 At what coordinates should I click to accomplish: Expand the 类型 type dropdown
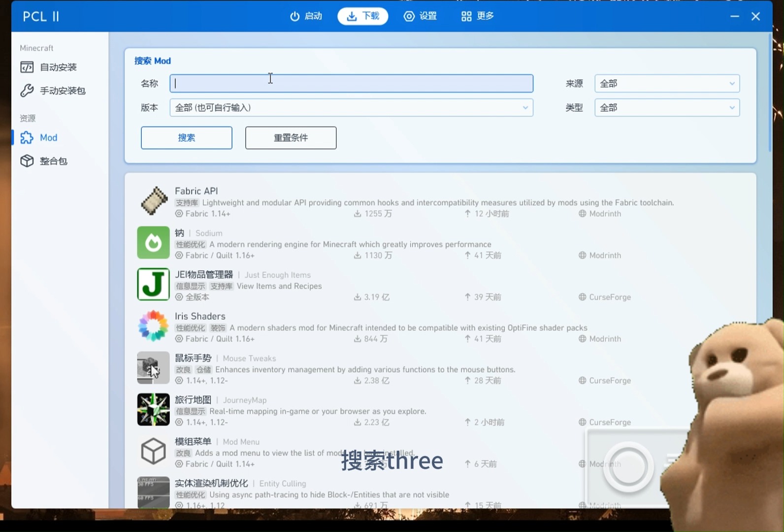click(x=667, y=107)
